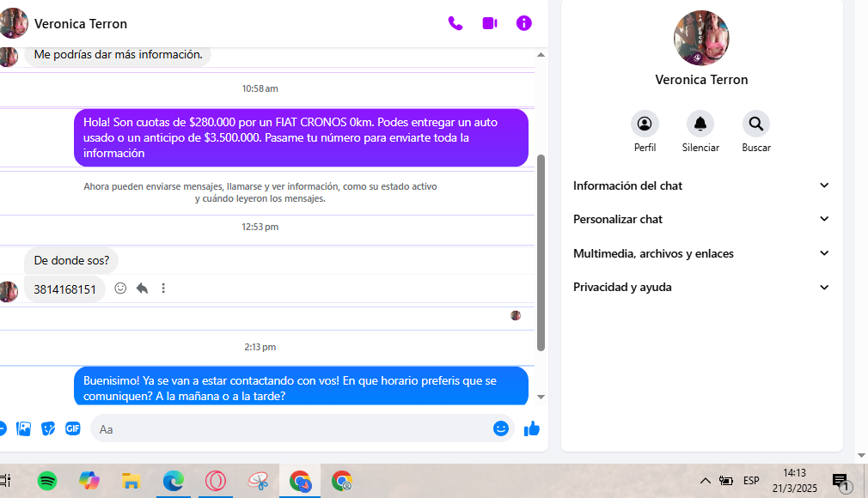Toggle the conversation information panel icon

click(523, 23)
